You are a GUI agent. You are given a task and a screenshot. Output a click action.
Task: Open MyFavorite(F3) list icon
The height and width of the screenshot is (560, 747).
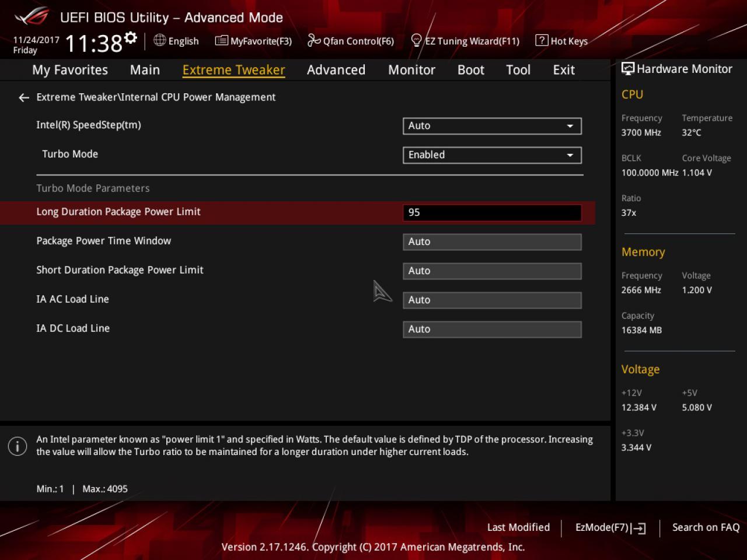221,40
